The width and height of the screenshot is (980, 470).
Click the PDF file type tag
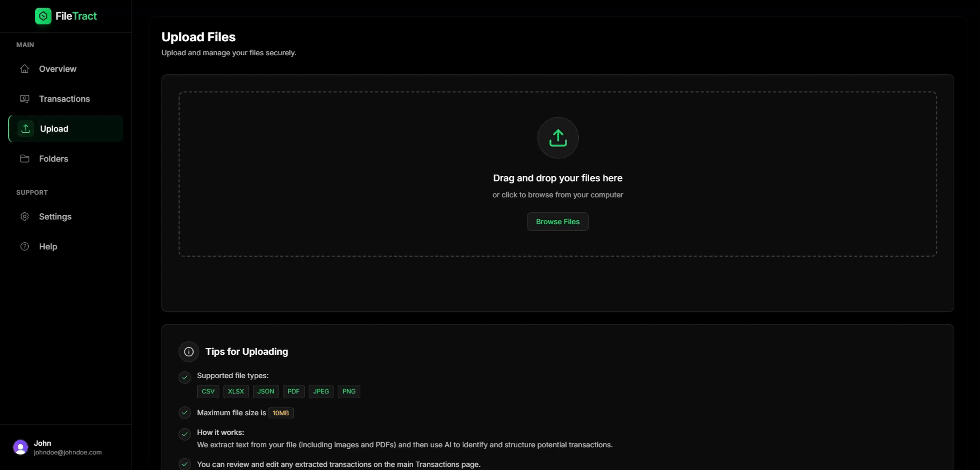click(x=294, y=392)
